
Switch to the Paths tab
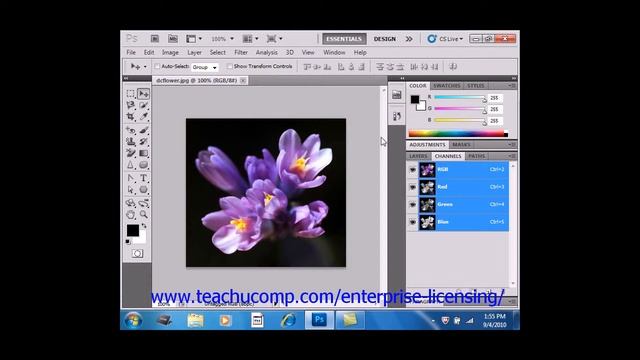(x=476, y=156)
